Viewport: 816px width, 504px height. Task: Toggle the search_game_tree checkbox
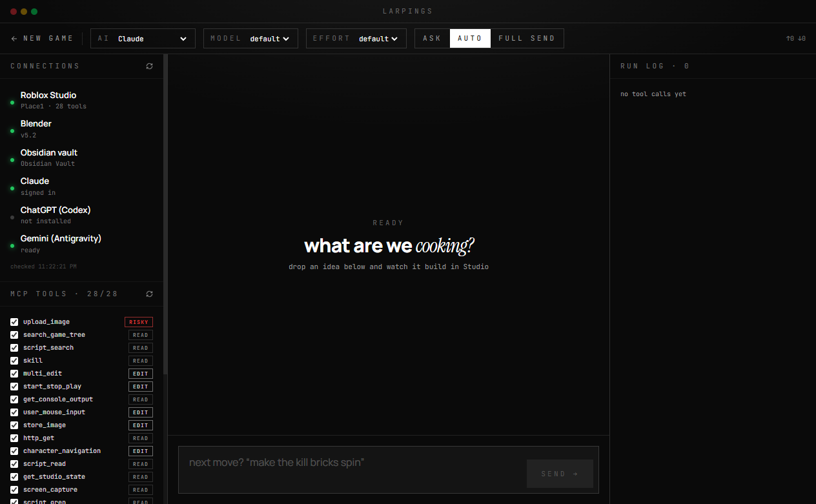[14, 335]
